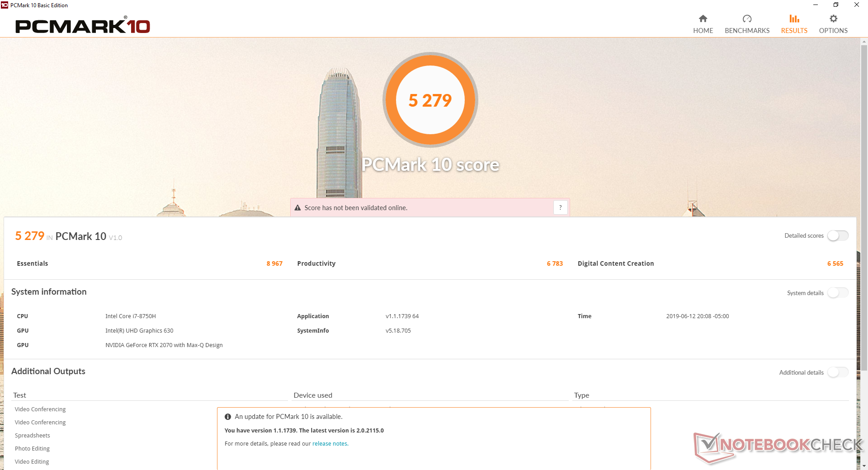Click the Additional Outputs heading
The height and width of the screenshot is (470, 868).
(48, 371)
